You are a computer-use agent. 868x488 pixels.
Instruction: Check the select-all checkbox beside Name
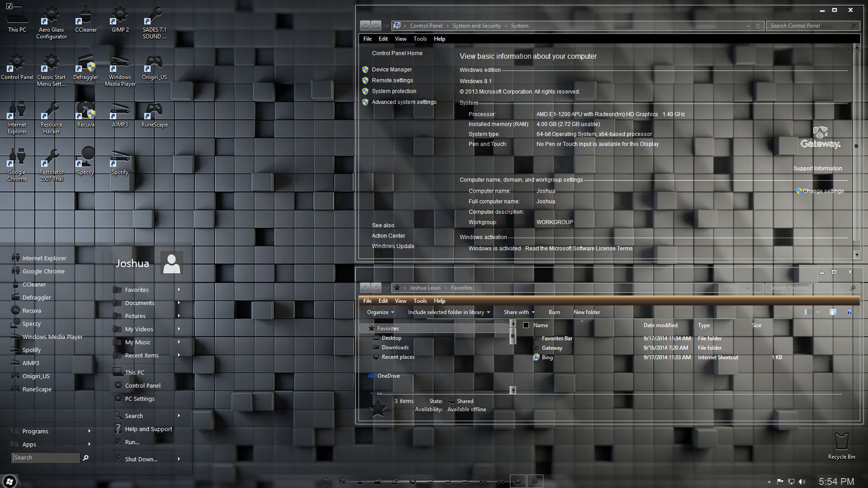pos(526,325)
